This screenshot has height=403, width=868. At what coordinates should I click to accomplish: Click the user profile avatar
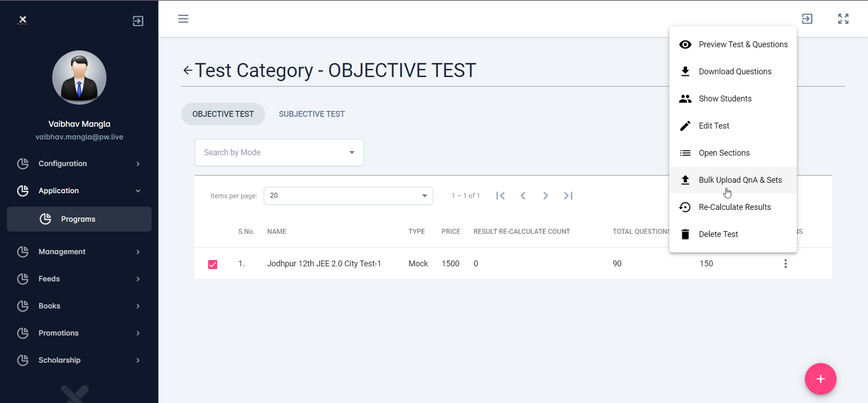(79, 77)
